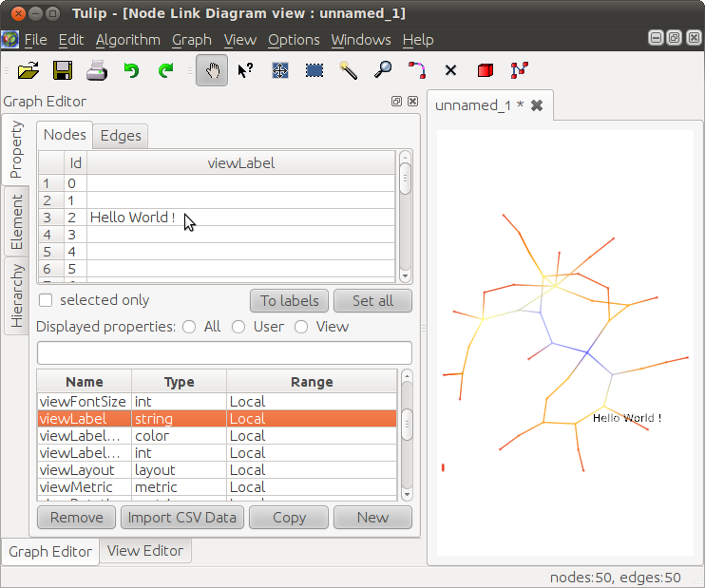Select the add edge tool icon
Image resolution: width=705 pixels, height=588 pixels.
click(x=417, y=70)
